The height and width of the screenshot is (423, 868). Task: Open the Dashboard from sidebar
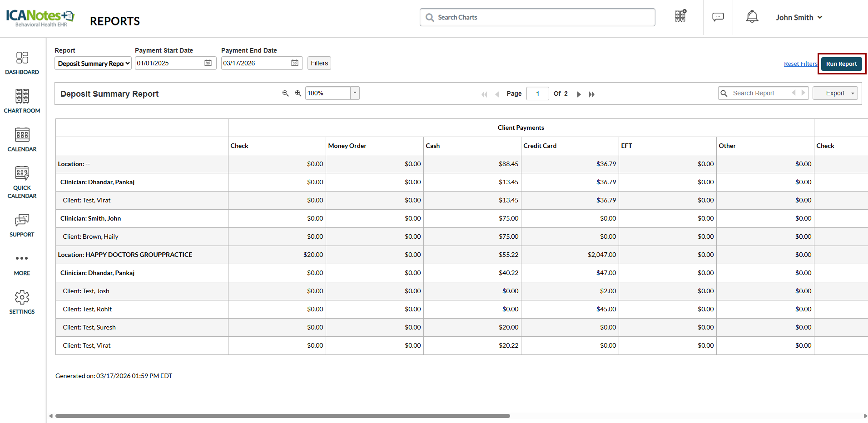coord(22,63)
